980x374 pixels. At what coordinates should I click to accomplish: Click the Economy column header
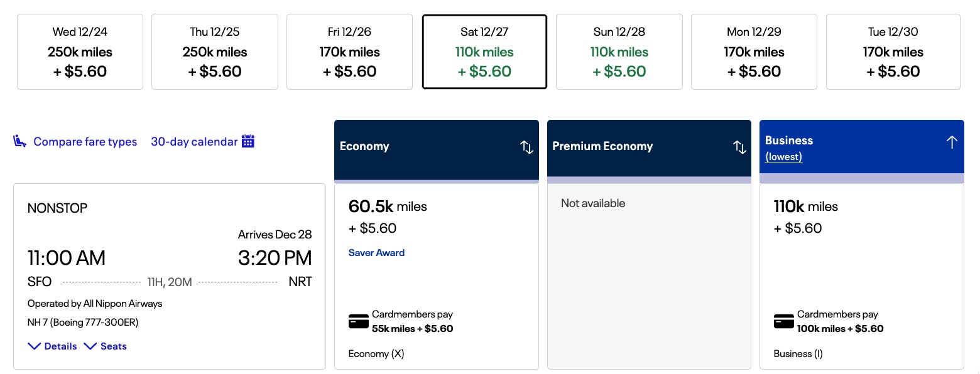(x=364, y=146)
